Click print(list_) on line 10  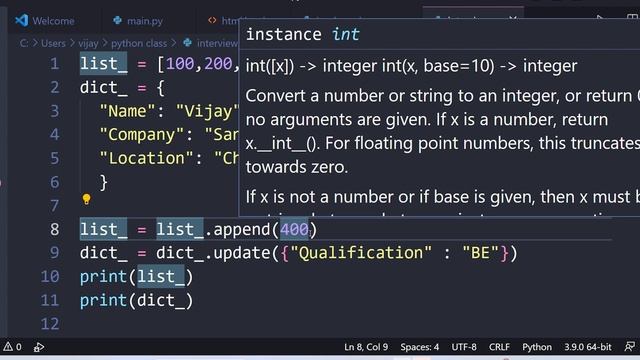point(136,277)
